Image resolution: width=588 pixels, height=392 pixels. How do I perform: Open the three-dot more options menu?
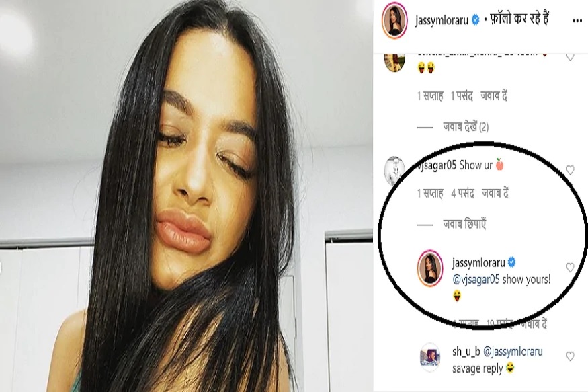click(577, 21)
